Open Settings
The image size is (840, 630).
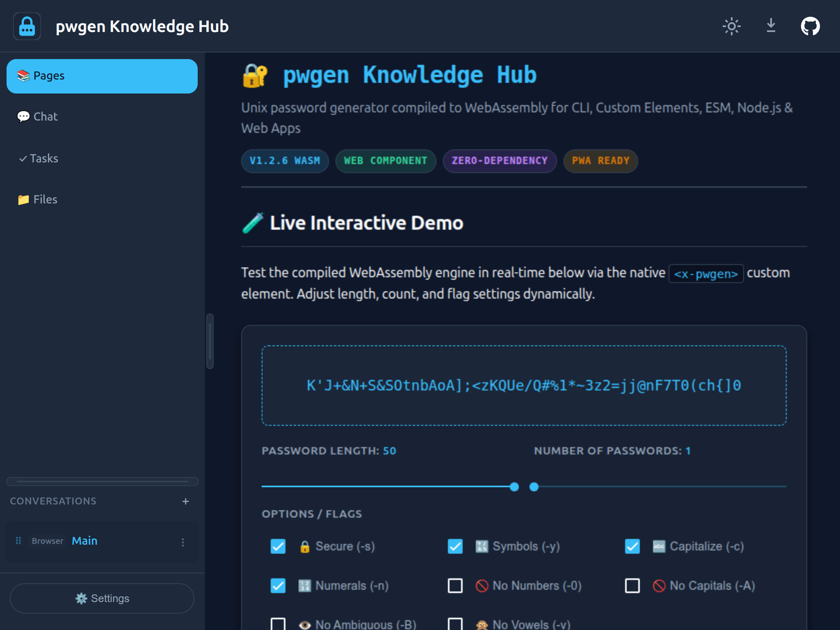click(x=102, y=598)
